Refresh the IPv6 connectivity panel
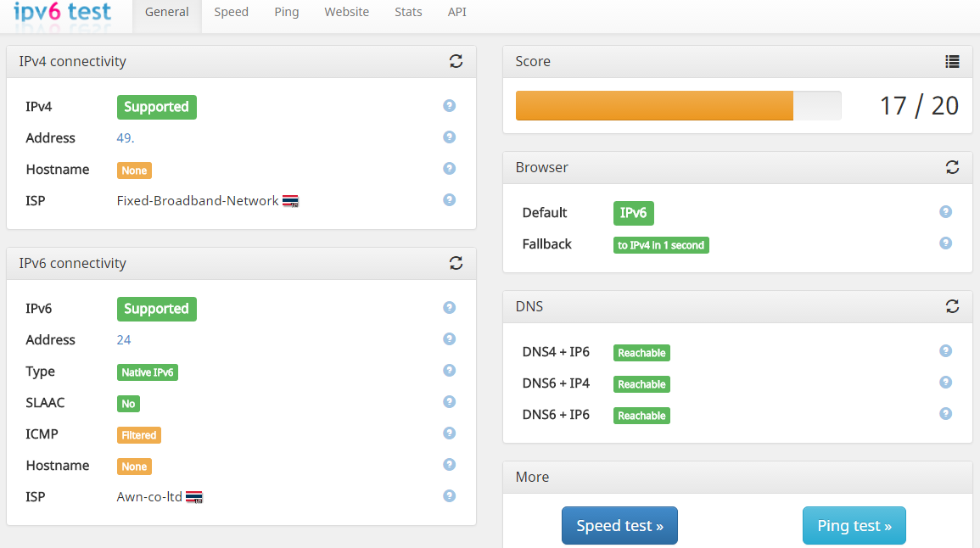 pyautogui.click(x=456, y=263)
